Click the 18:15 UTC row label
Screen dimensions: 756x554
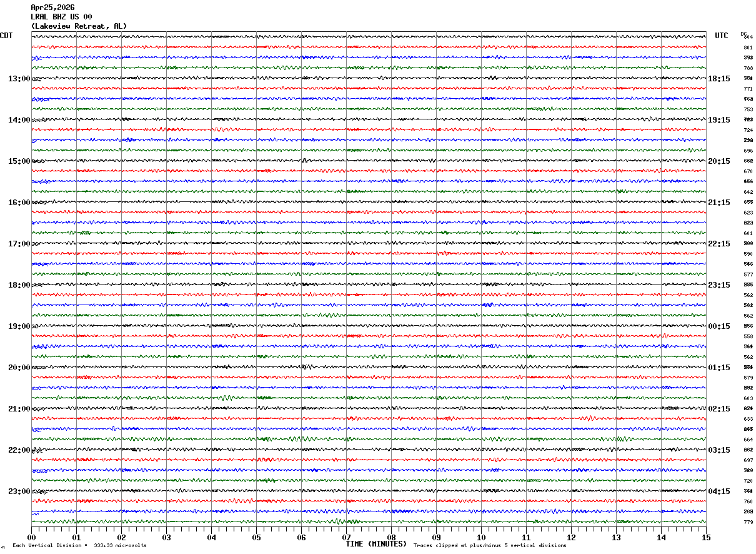point(719,79)
